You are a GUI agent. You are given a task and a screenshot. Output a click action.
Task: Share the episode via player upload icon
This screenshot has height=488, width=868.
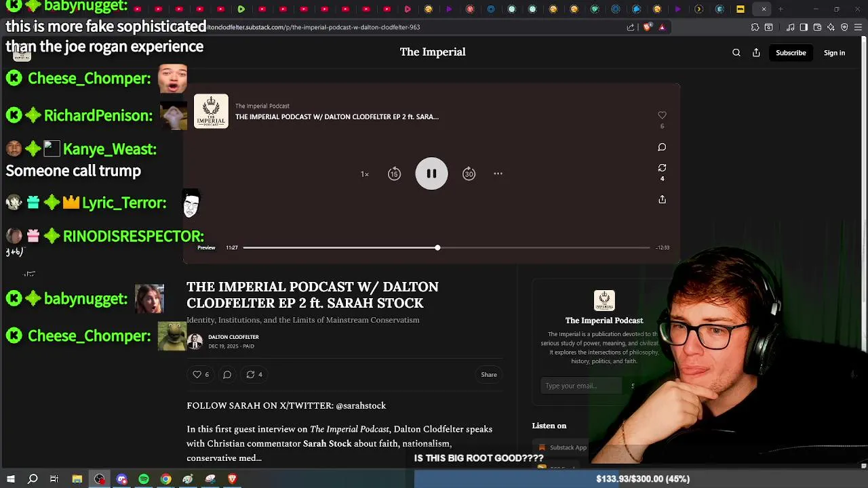click(x=662, y=199)
